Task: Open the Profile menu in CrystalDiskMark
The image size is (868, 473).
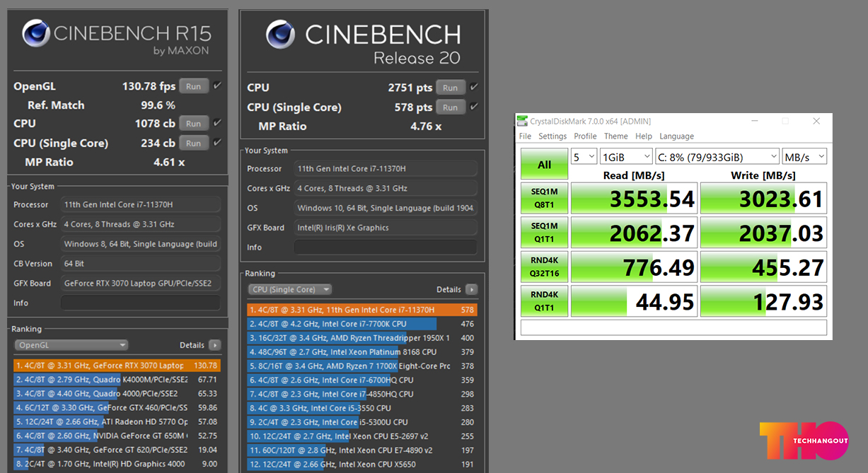Action: (585, 136)
